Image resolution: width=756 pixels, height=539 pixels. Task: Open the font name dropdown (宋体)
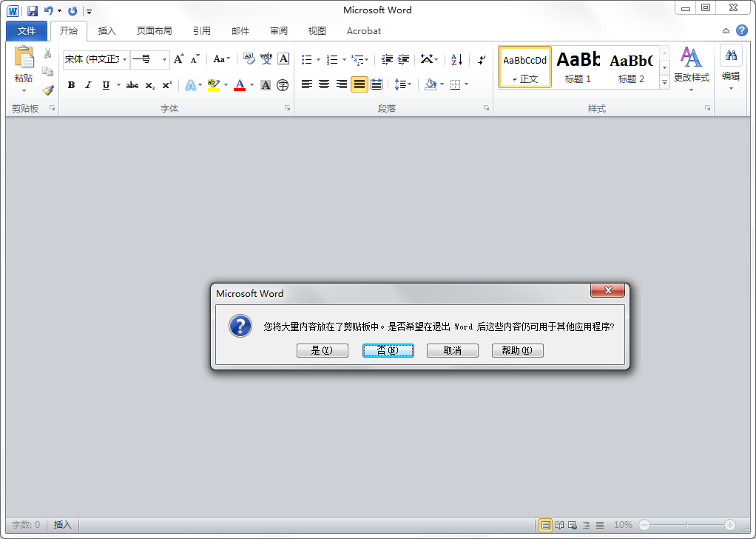(x=124, y=59)
